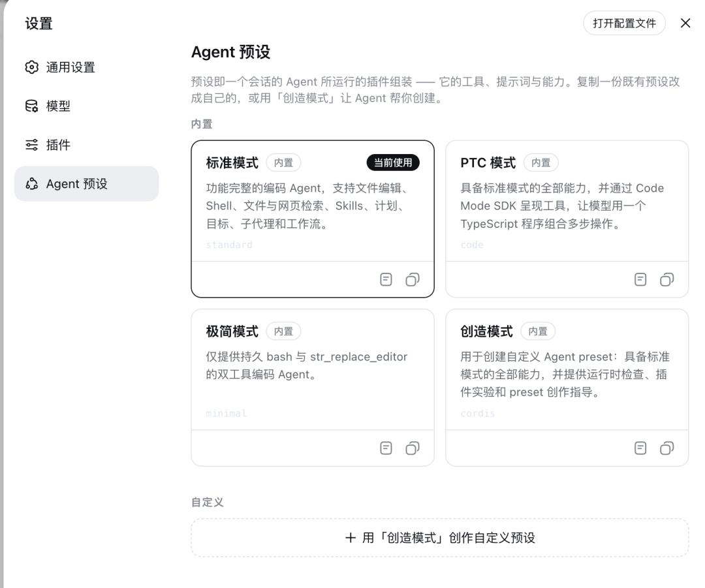Duplicate the 创造模式 preset
Screen dimensions: 705x588
click(x=666, y=448)
